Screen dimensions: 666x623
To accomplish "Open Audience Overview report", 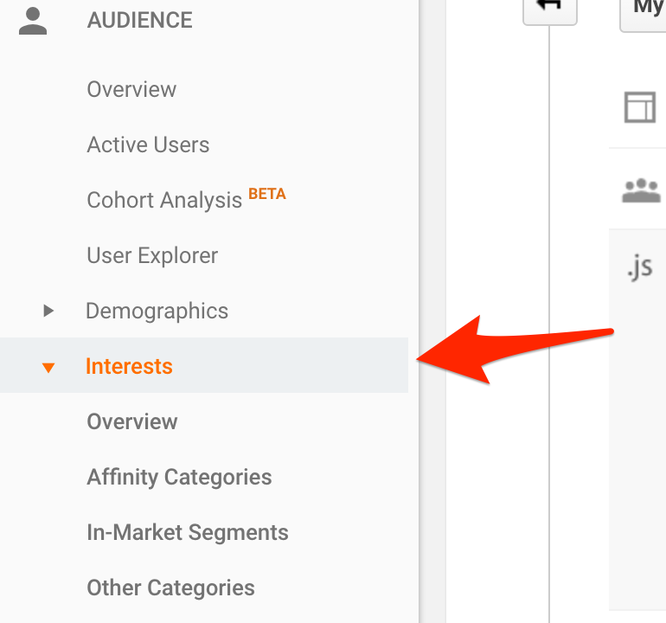I will [x=131, y=90].
